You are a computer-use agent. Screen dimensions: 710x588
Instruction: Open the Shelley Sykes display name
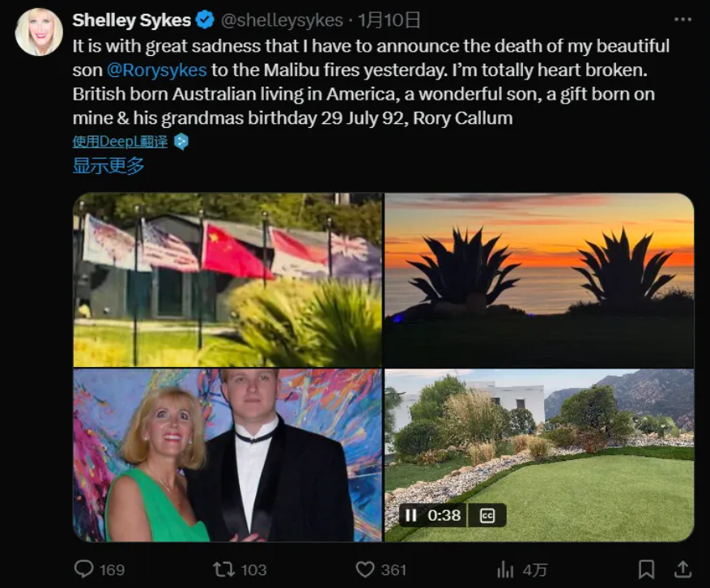pos(132,20)
